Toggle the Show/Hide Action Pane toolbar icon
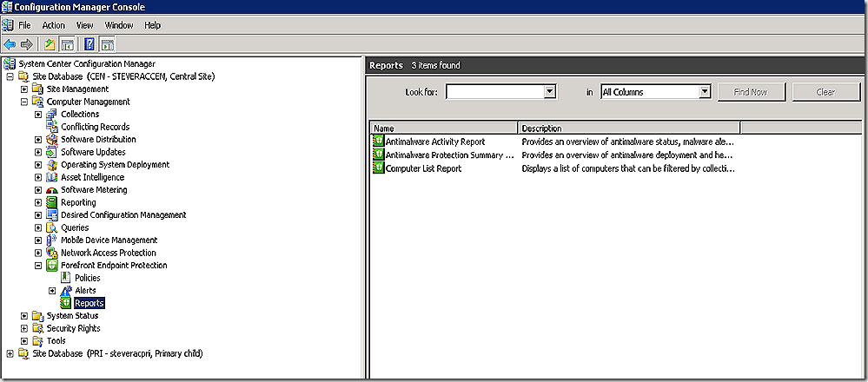 pos(108,44)
